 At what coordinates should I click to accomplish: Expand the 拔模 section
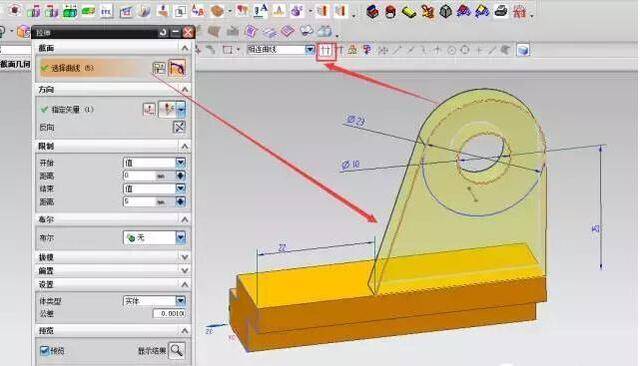coord(184,257)
